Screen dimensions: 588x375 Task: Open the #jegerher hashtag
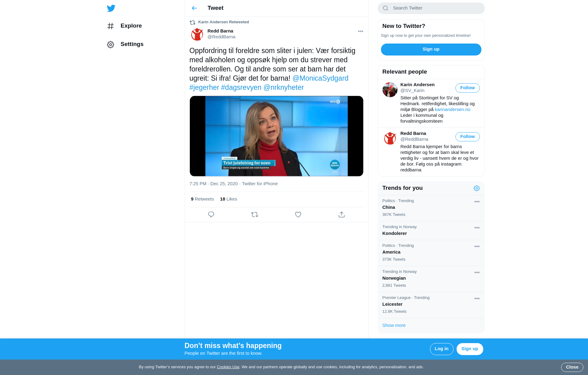(204, 87)
